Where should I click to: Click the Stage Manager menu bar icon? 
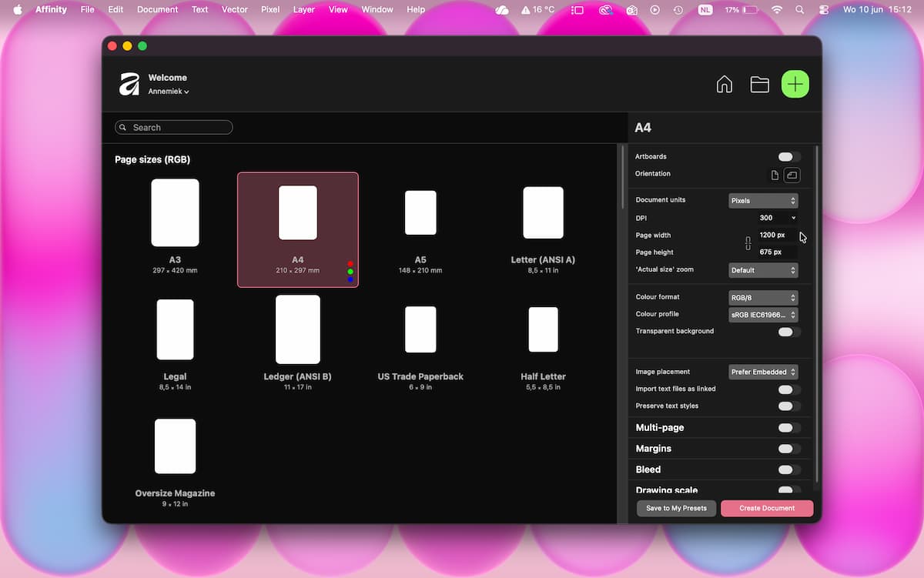(578, 10)
